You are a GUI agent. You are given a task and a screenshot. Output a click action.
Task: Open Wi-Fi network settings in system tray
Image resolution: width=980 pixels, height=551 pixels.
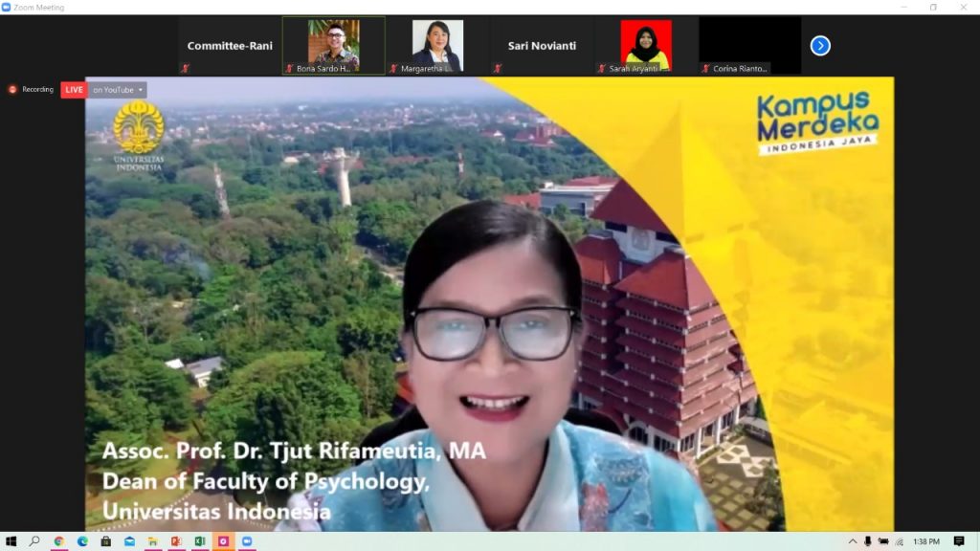pyautogui.click(x=900, y=541)
